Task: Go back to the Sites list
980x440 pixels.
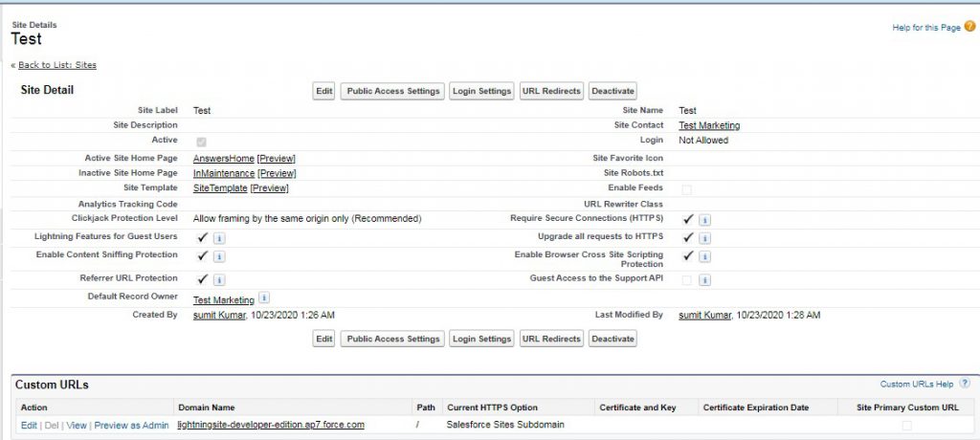Action: (x=56, y=65)
